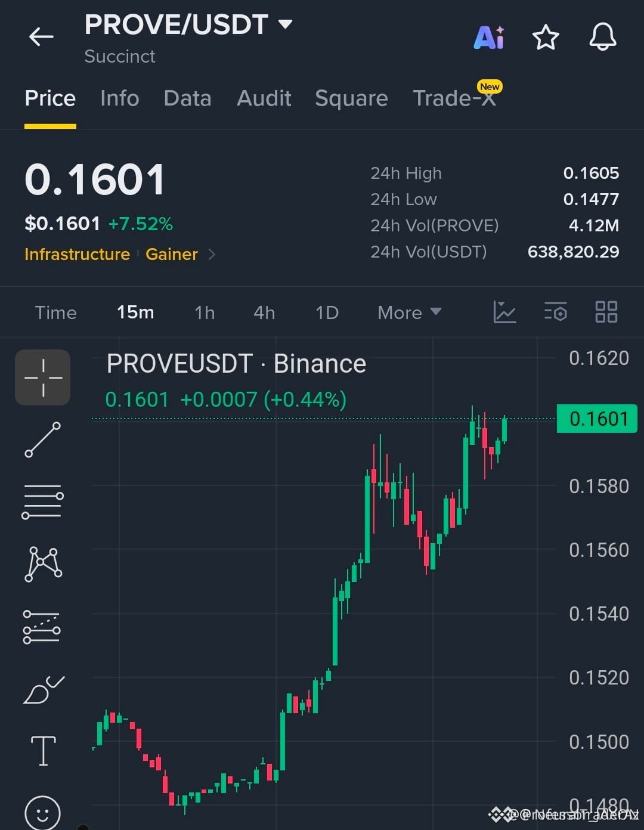The image size is (644, 830).
Task: Select the trend line drawing tool
Action: tap(43, 440)
